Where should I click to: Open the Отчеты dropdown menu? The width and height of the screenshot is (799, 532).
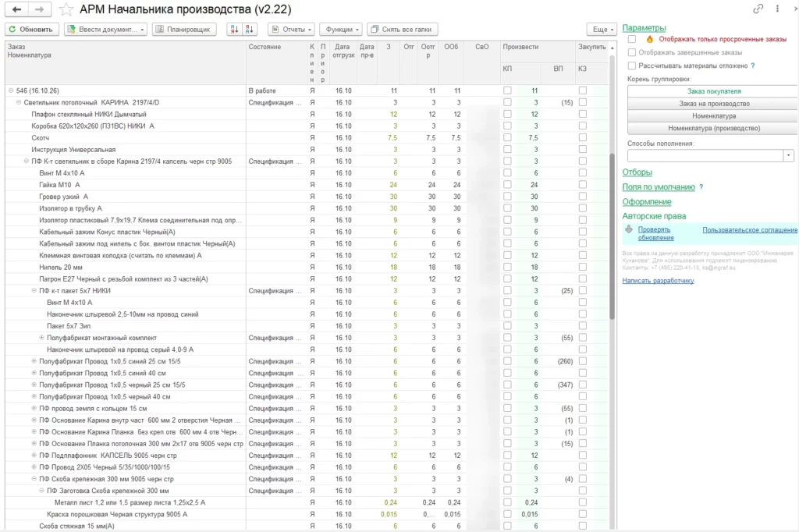pos(291,30)
